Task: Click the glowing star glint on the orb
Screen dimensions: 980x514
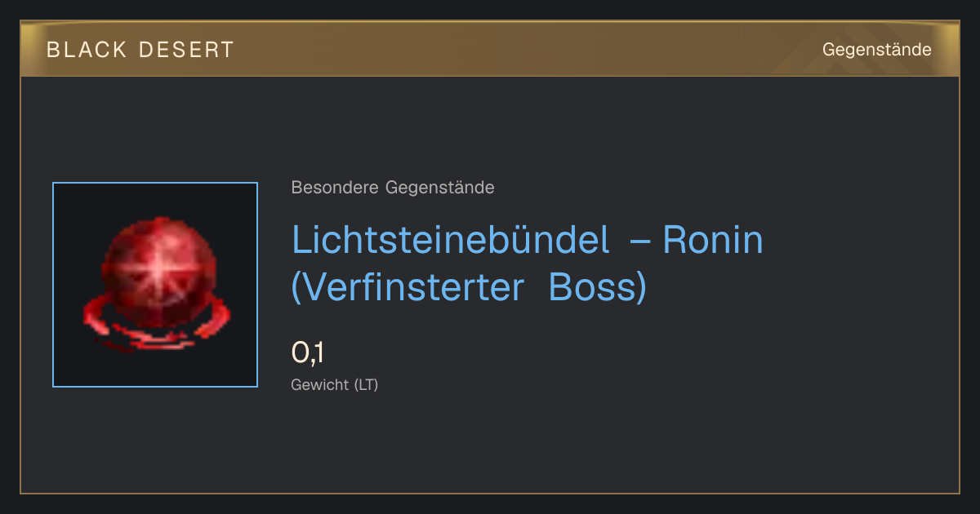Action: [153, 268]
